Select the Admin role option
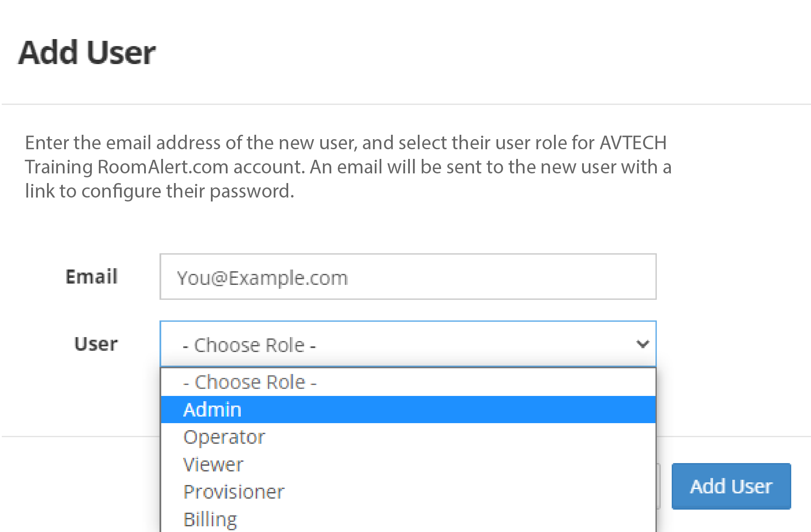 [x=212, y=410]
